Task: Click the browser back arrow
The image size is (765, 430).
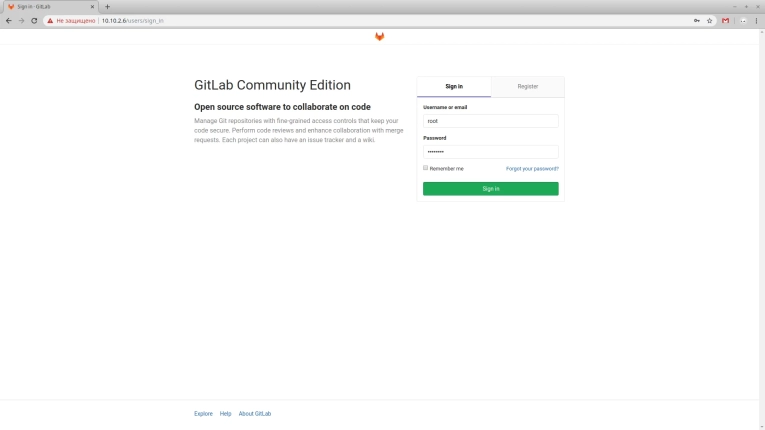Action: 8,20
